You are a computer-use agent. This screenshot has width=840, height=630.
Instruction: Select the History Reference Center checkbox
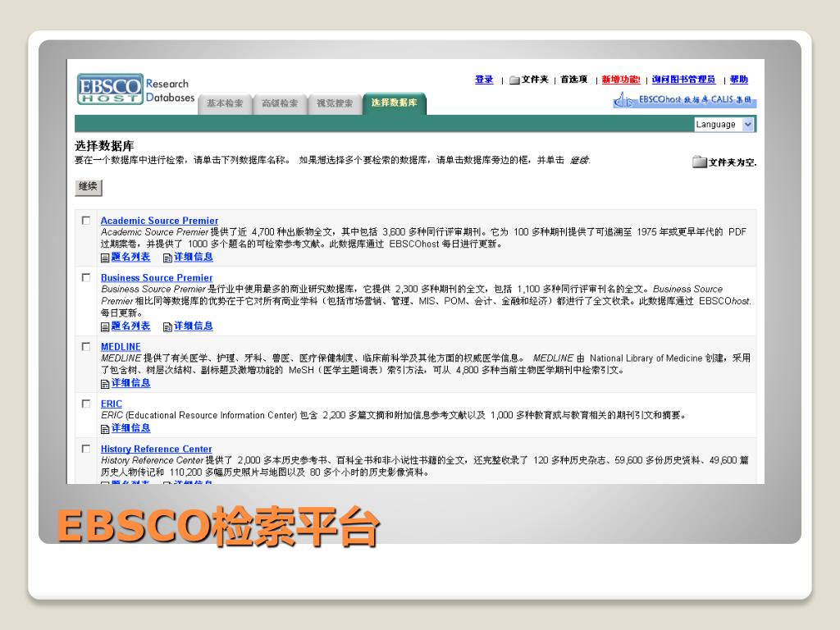tap(85, 449)
